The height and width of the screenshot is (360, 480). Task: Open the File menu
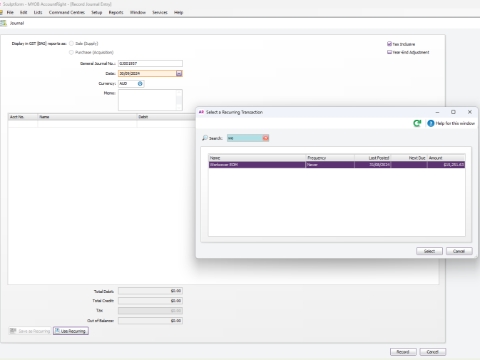(10, 12)
